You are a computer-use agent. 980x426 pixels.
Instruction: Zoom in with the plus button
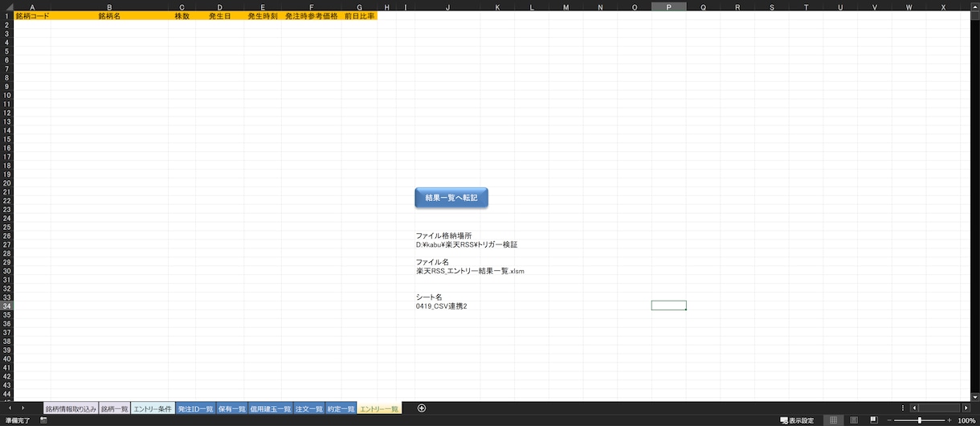[x=949, y=420]
